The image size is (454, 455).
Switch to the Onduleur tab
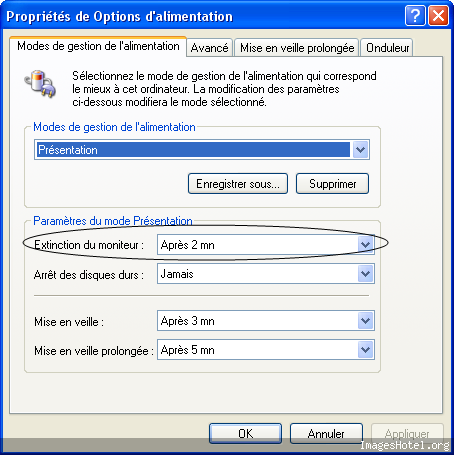point(387,48)
